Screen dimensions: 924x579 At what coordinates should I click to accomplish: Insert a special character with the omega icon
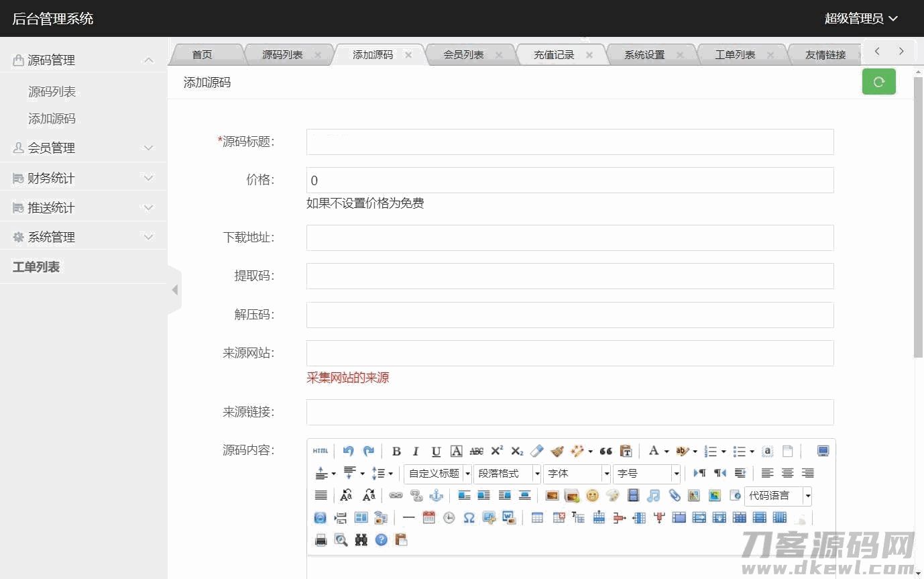coord(469,518)
